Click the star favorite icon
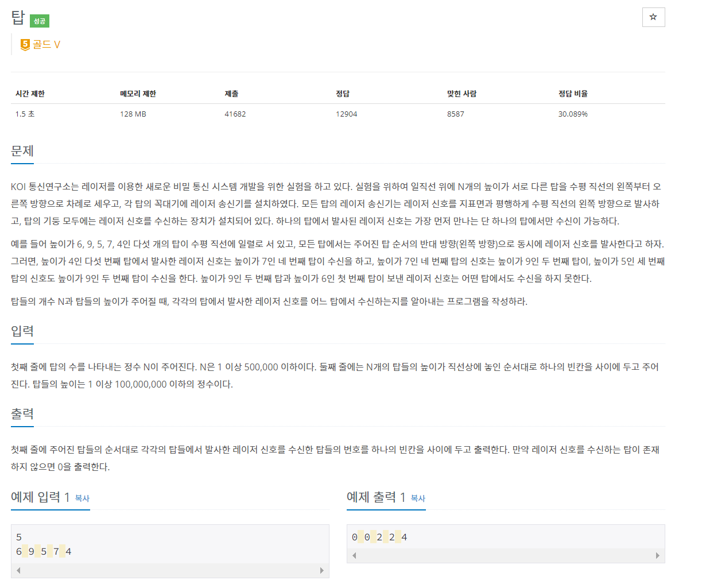The image size is (702, 588). pos(653,17)
